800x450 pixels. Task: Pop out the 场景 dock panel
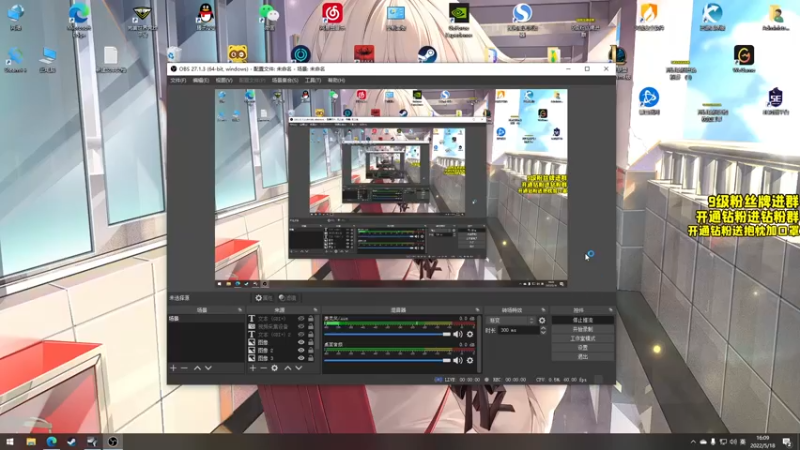[240, 310]
